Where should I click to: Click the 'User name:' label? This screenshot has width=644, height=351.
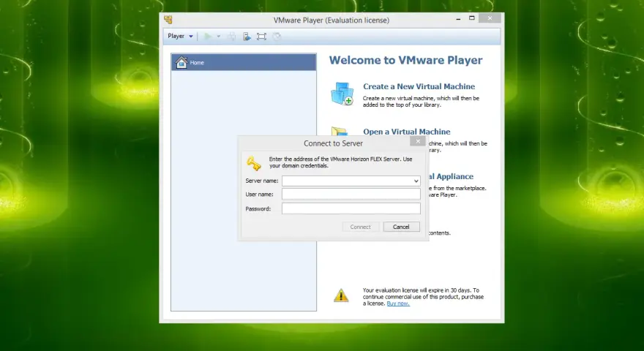pyautogui.click(x=259, y=195)
